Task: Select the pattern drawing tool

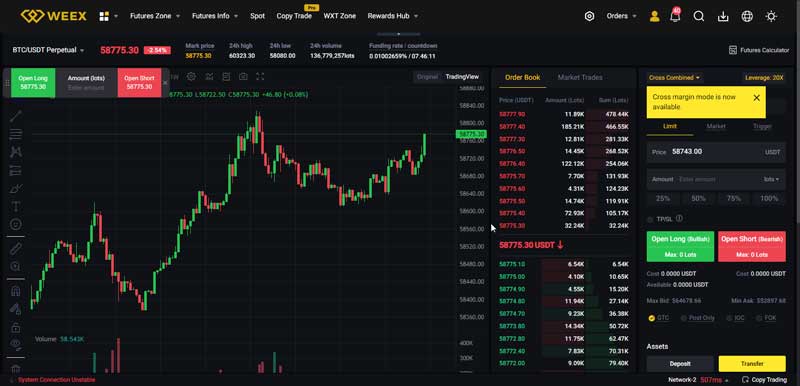Action: click(x=16, y=152)
